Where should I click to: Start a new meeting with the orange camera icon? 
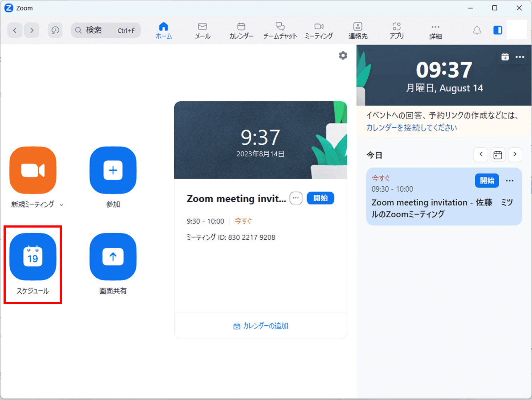[x=33, y=170]
